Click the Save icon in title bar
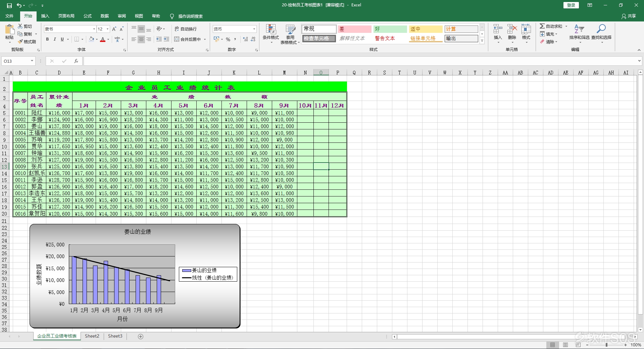Image resolution: width=644 pixels, height=349 pixels. pyautogui.click(x=9, y=5)
